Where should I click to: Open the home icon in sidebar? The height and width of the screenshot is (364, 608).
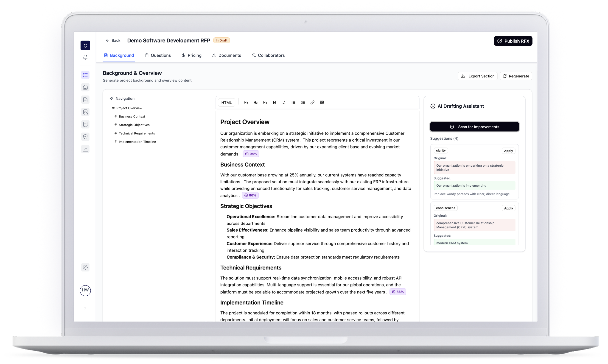click(x=85, y=87)
